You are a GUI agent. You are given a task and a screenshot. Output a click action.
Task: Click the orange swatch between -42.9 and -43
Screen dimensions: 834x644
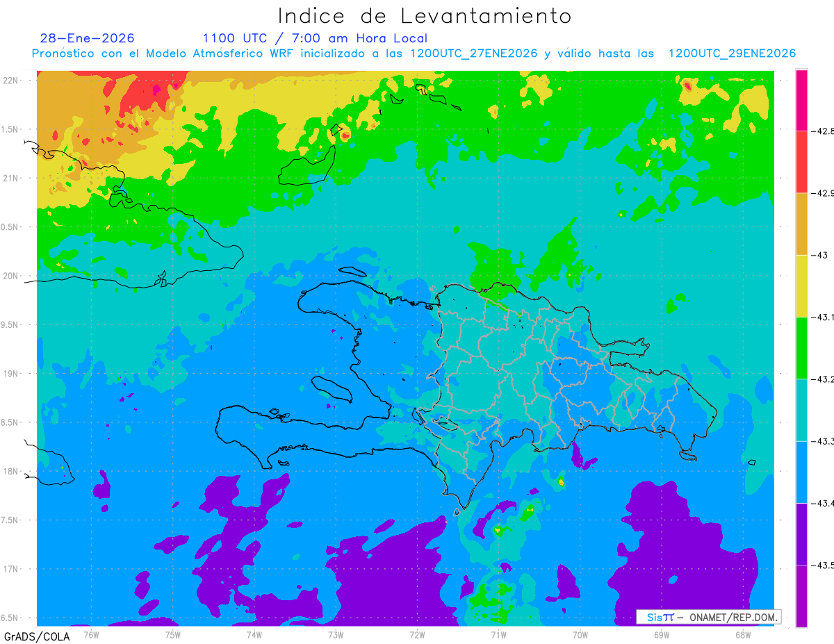[801, 224]
